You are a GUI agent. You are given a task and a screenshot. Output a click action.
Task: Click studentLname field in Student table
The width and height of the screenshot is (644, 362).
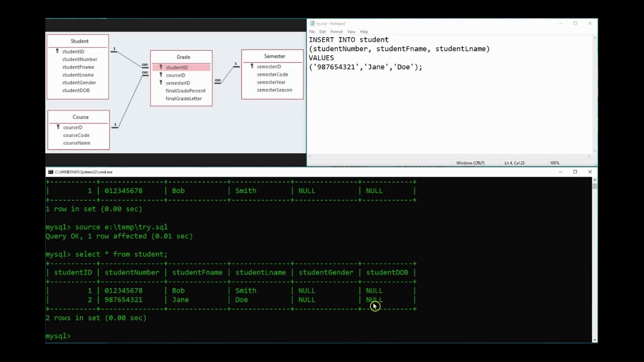tap(78, 75)
